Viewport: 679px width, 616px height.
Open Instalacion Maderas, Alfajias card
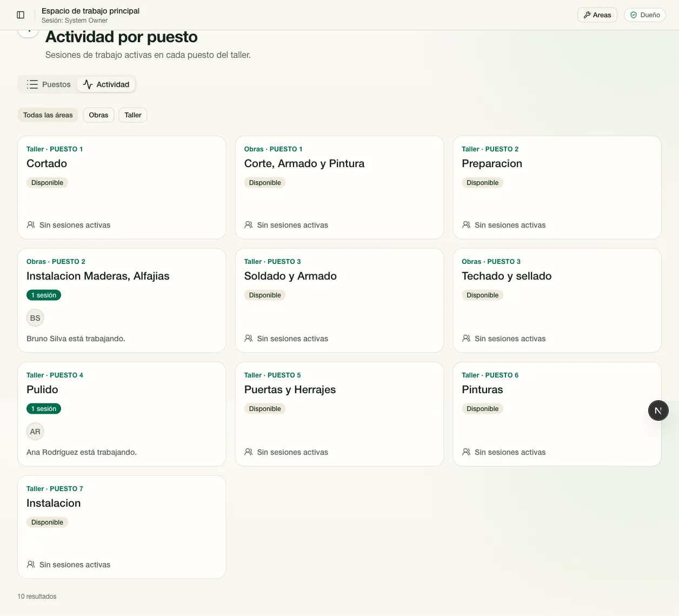(122, 300)
